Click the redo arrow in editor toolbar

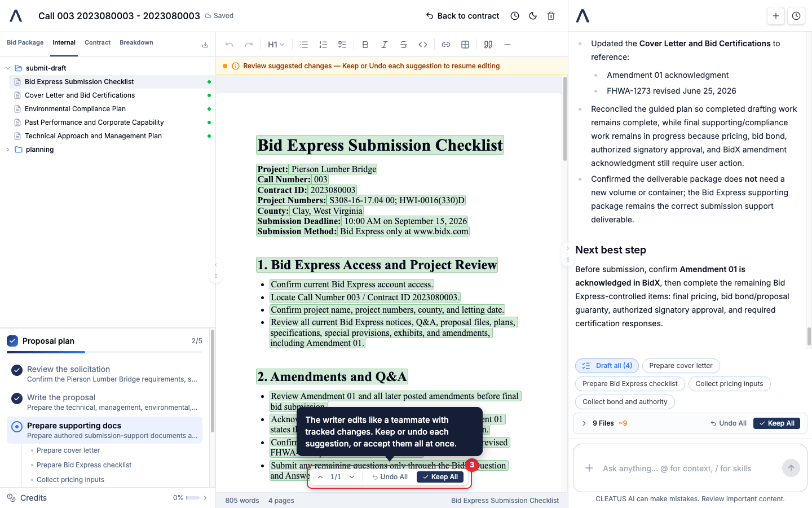pyautogui.click(x=249, y=45)
